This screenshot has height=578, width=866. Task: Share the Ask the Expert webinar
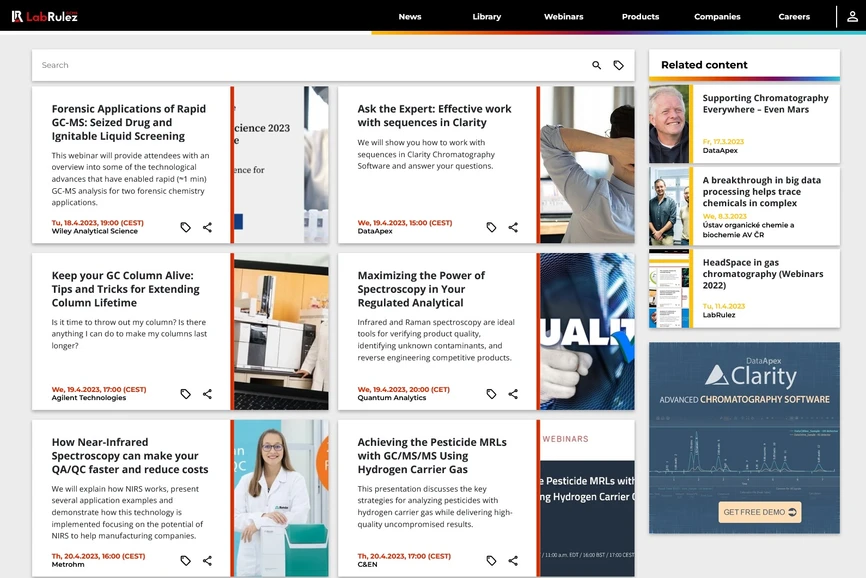[513, 227]
